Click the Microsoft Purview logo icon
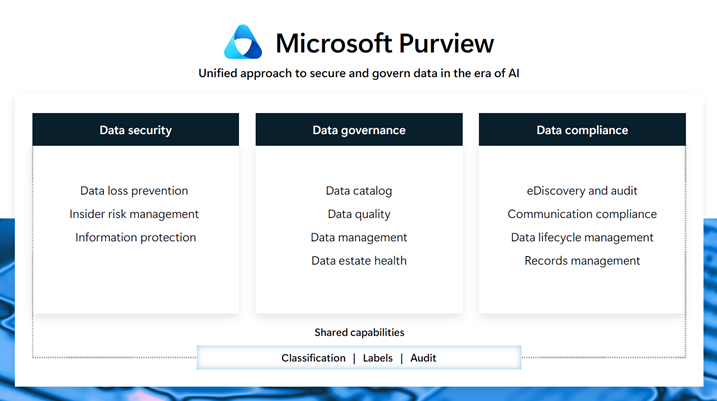The image size is (717, 401). coord(243,43)
